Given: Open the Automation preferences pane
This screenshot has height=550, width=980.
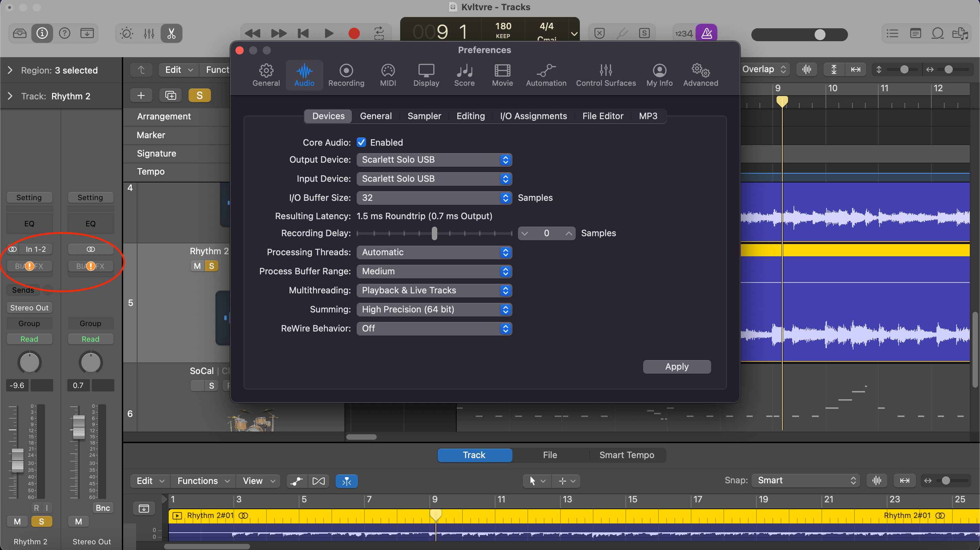Looking at the screenshot, I should 545,75.
